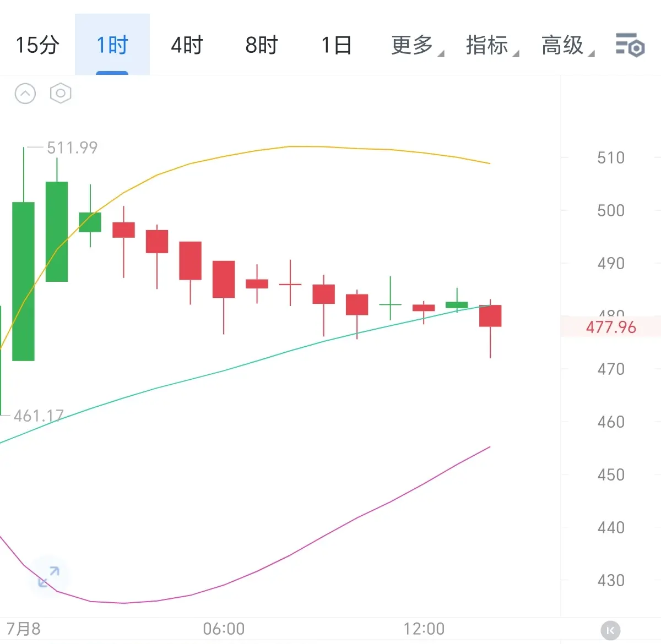This screenshot has width=661, height=644.
Task: Collapse the indicator panel with the up-arrow circle
Action: click(25, 94)
